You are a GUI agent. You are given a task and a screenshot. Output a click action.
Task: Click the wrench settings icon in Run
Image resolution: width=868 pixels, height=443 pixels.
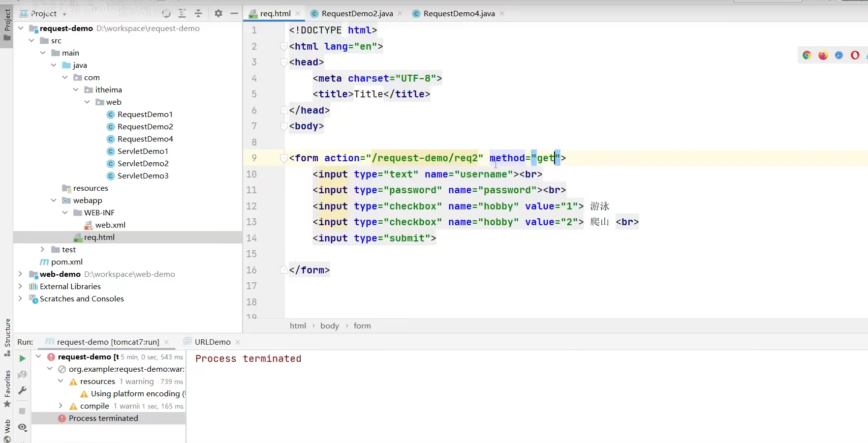22,390
